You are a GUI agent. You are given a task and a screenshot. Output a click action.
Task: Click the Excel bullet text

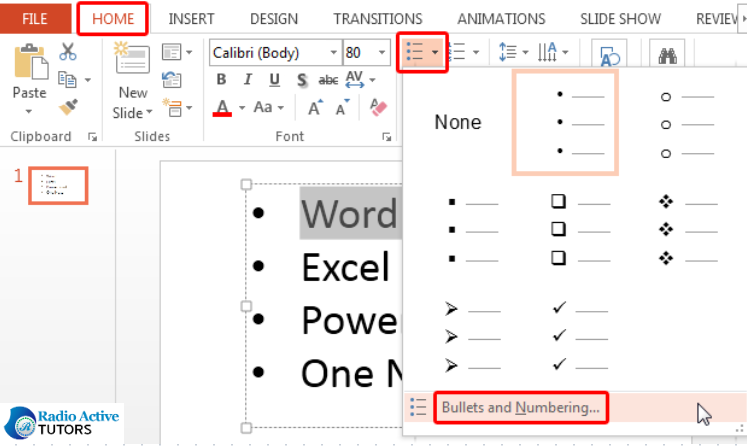coord(346,267)
